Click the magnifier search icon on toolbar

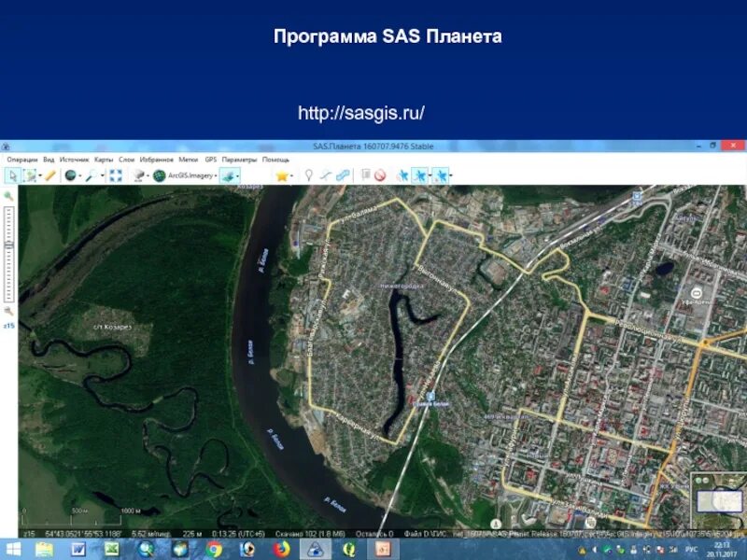92,175
